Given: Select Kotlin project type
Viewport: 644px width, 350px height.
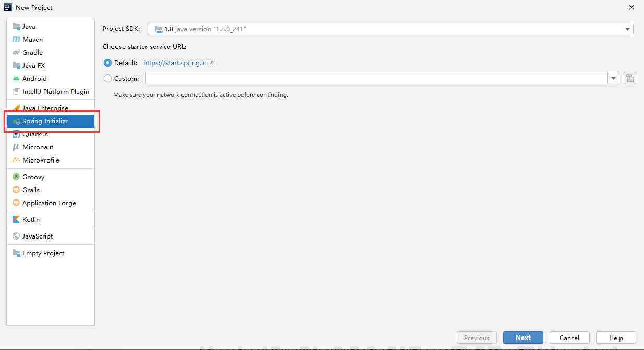Looking at the screenshot, I should click(x=51, y=219).
